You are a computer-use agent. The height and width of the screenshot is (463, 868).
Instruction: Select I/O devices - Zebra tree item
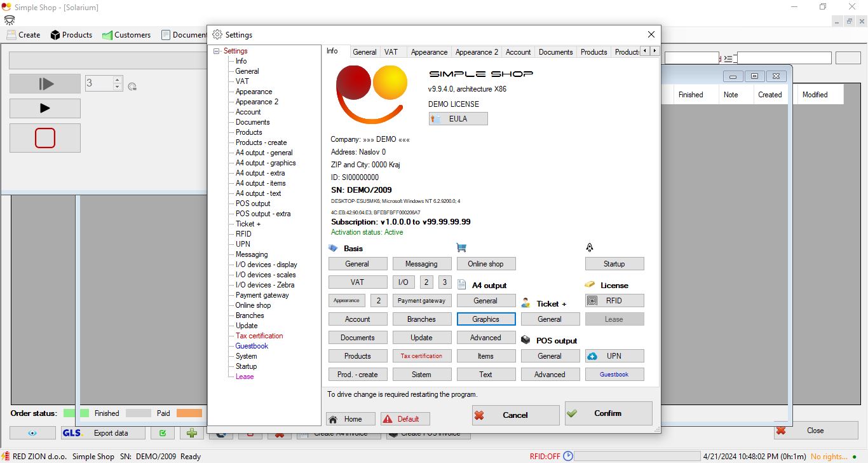pos(265,285)
